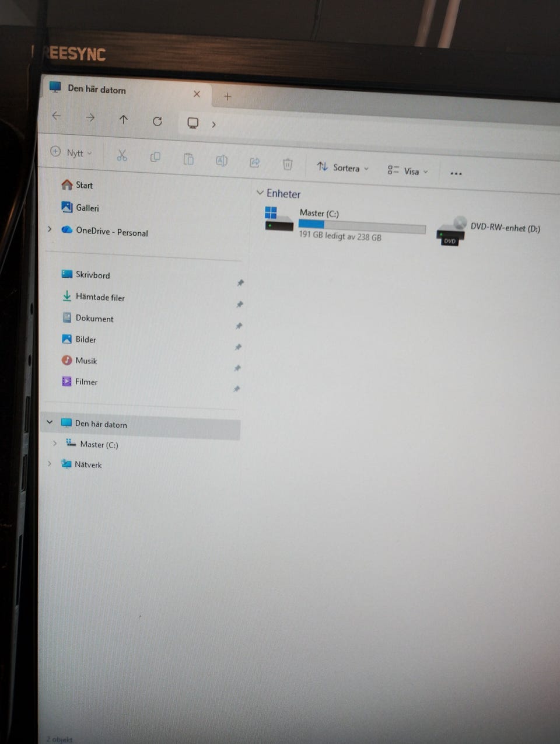
Task: Open the Sortera dropdown
Action: pyautogui.click(x=343, y=167)
